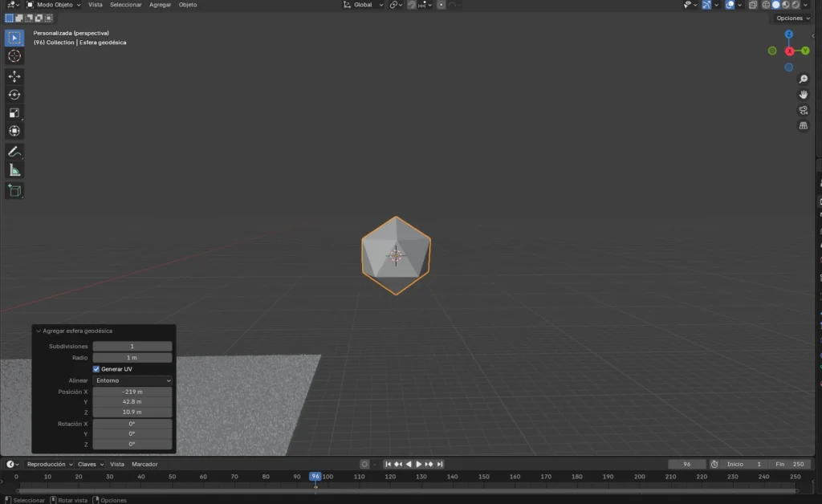
Task: Click the Fin frame field showing 250
Action: 789,464
